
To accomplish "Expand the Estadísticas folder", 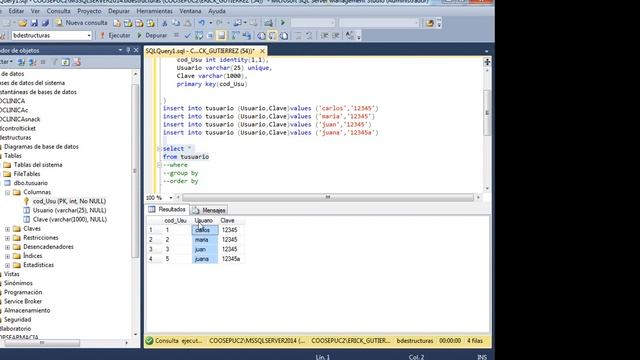I will pos(7,265).
